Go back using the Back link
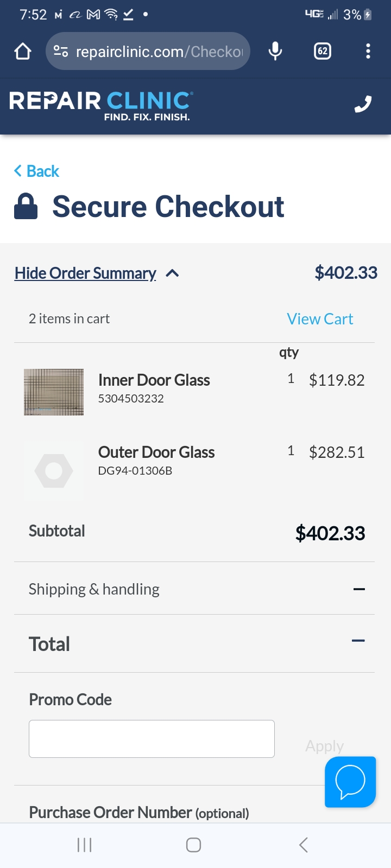Image resolution: width=391 pixels, height=868 pixels. (x=36, y=171)
